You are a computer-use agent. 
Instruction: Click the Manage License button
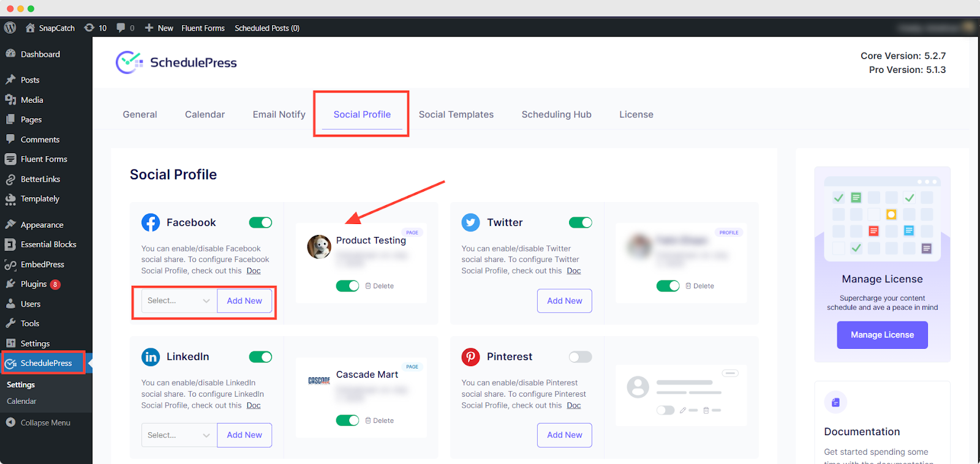tap(882, 335)
